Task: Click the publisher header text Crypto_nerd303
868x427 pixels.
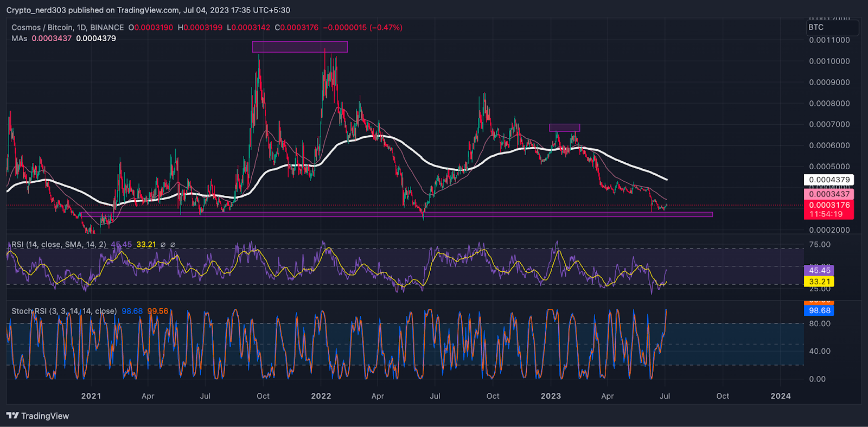Action: tap(36, 10)
